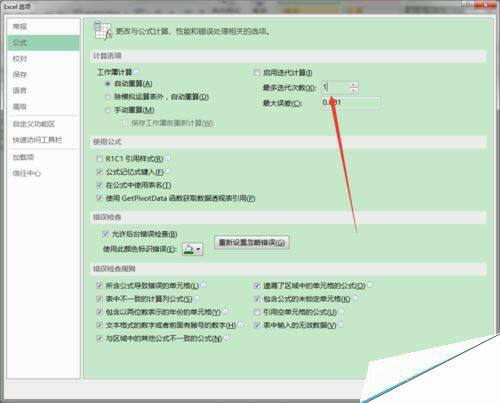Toggle 表中输入的无效数据(V) checkbox
The image size is (500, 403).
pyautogui.click(x=257, y=325)
